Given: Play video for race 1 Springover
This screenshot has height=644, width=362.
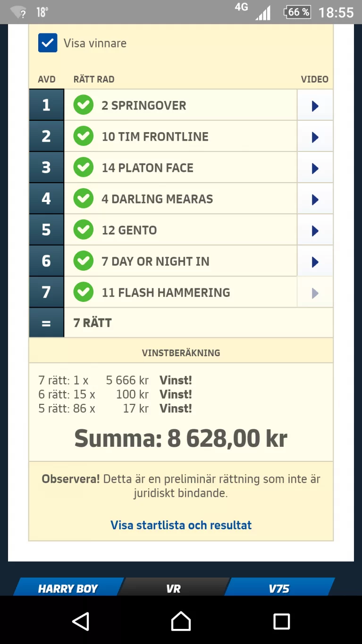Looking at the screenshot, I should coord(315,106).
